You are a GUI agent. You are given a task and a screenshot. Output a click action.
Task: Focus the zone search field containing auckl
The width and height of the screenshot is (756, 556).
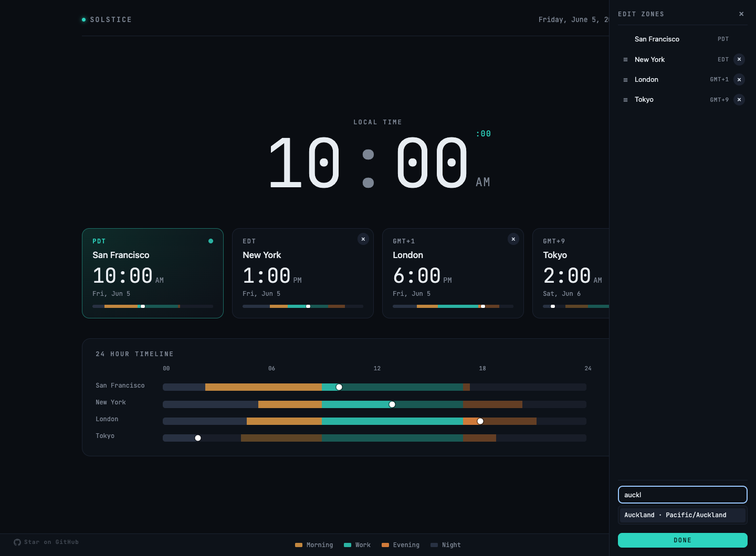click(x=682, y=495)
